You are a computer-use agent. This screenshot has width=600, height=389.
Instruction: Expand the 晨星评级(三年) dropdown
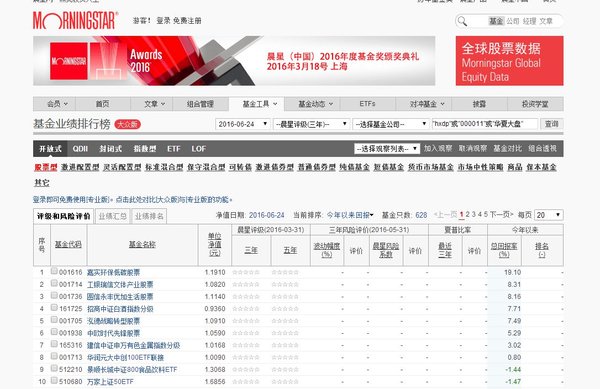311,124
